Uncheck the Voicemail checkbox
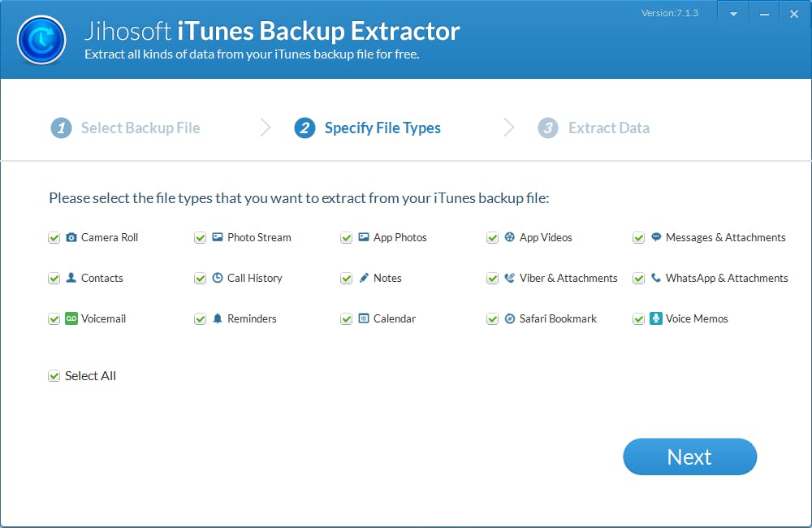Image resolution: width=812 pixels, height=528 pixels. click(x=54, y=318)
